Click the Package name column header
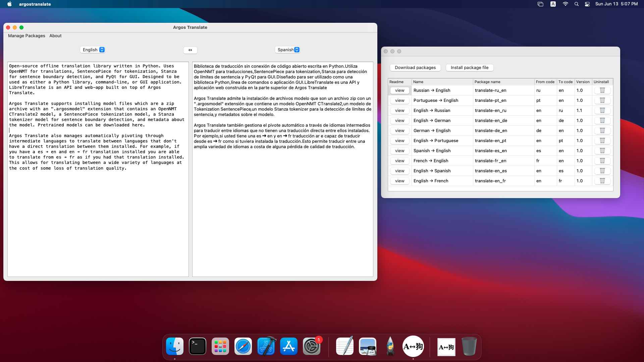Image resolution: width=644 pixels, height=362 pixels. 504,82
